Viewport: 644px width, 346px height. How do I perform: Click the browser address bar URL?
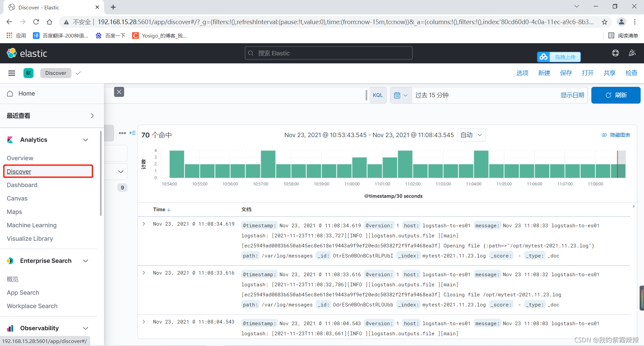pyautogui.click(x=345, y=22)
